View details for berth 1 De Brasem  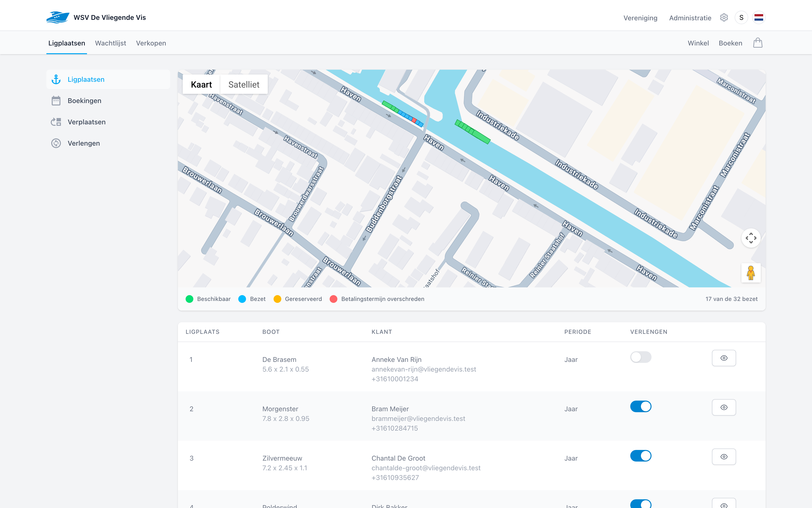pos(724,358)
